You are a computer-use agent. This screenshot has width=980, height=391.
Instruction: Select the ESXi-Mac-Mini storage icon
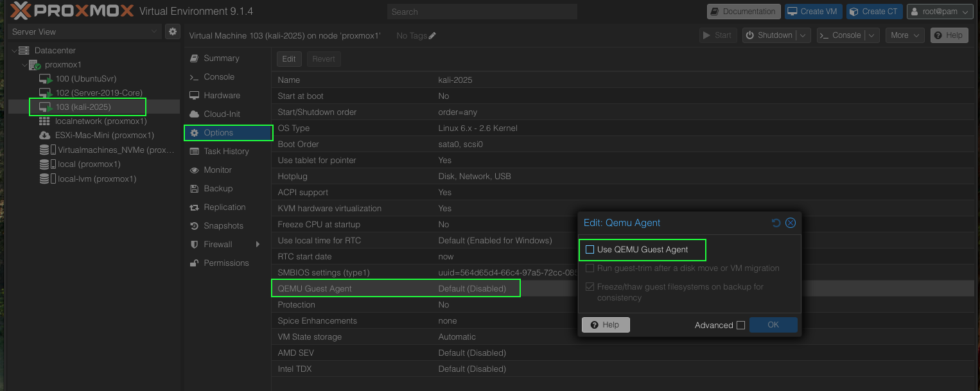point(44,135)
